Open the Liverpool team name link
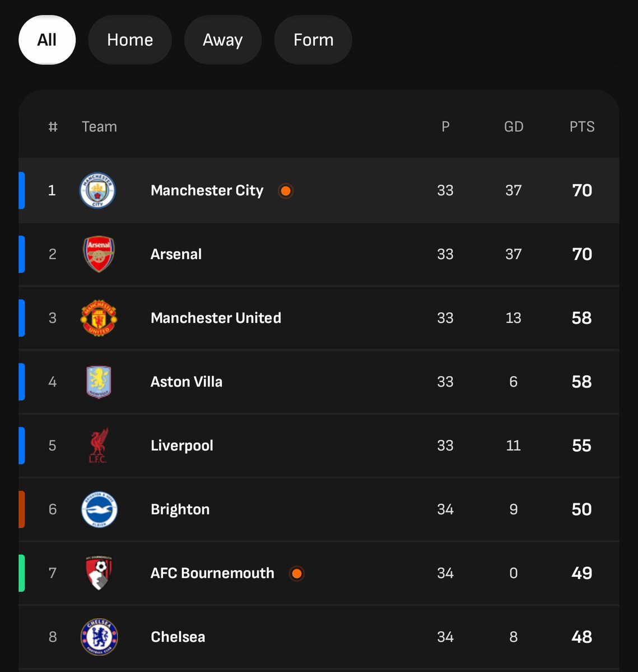 pyautogui.click(x=182, y=446)
